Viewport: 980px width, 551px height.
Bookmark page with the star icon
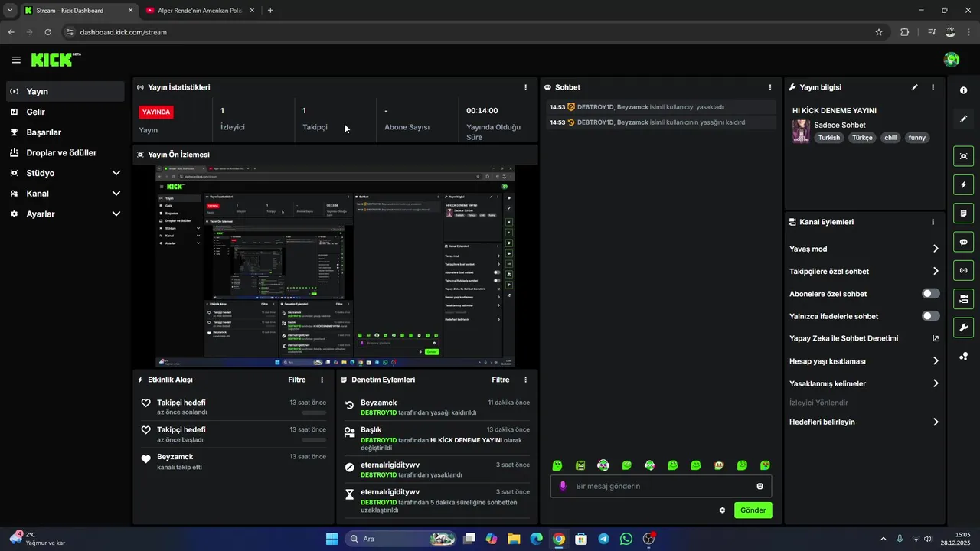pos(879,32)
